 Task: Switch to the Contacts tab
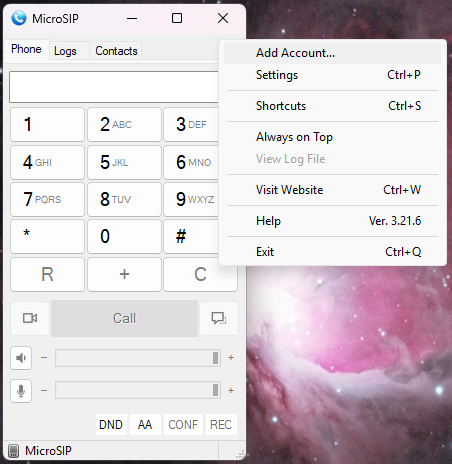116,51
